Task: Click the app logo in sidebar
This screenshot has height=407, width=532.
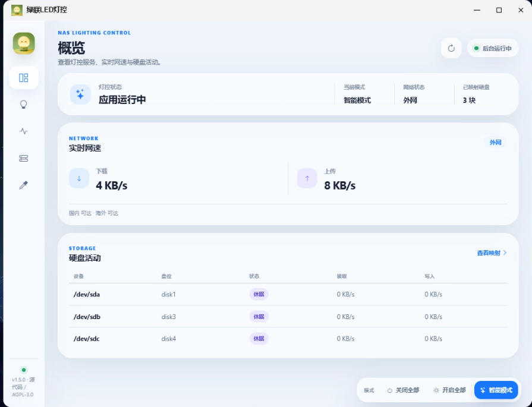Action: click(24, 43)
